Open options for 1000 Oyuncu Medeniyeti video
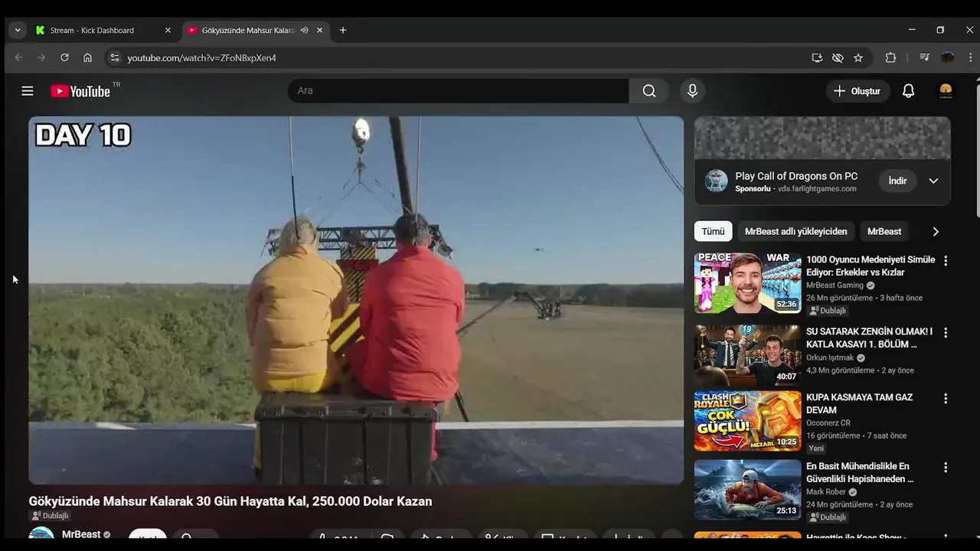Screen dimensions: 980x551 click(946, 261)
